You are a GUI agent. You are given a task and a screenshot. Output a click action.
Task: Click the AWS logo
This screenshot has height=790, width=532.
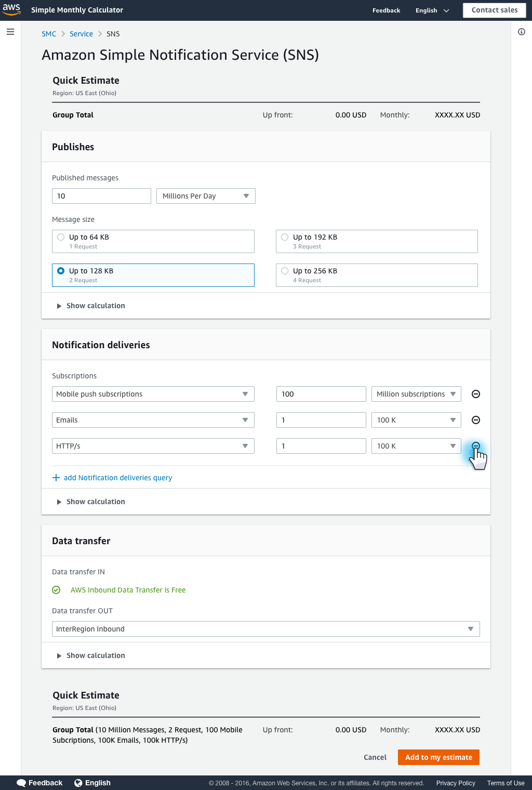point(11,10)
